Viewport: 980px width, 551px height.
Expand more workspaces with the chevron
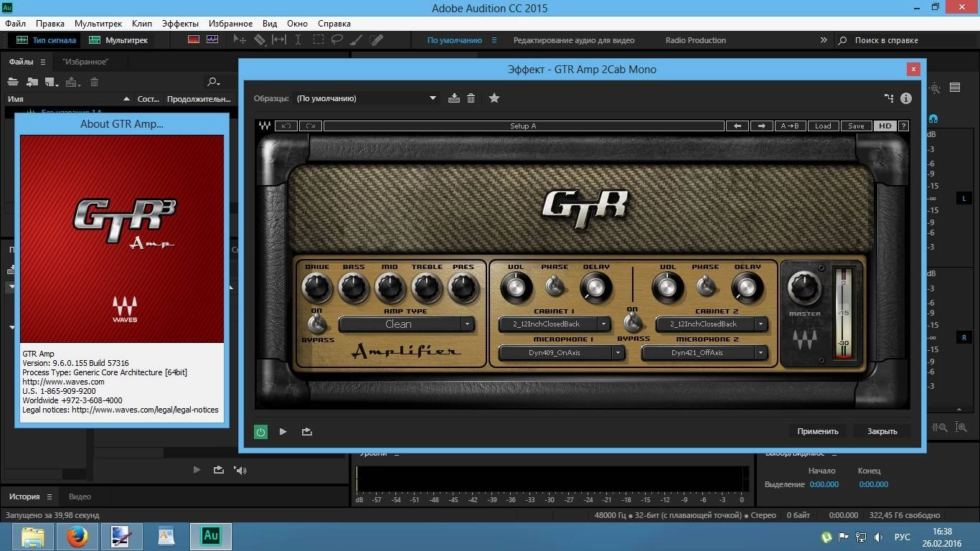(824, 40)
